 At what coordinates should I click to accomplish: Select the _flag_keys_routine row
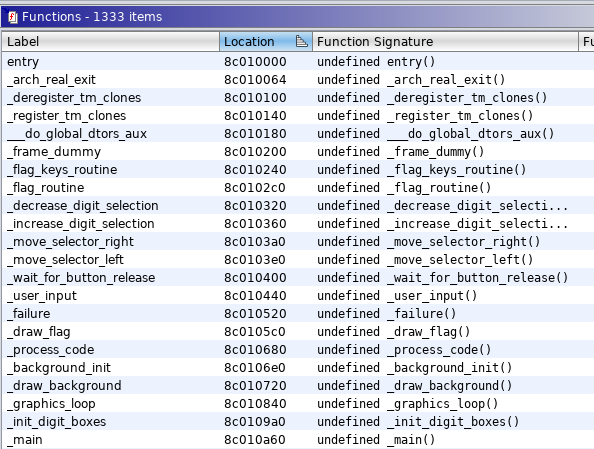297,169
